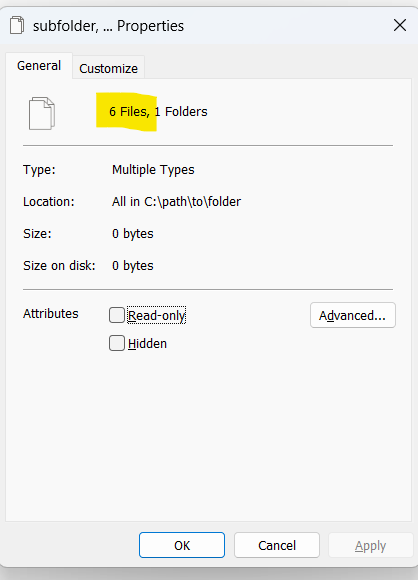Click the dialog title subfolder Properties
Image resolution: width=418 pixels, height=580 pixels.
pos(108,26)
